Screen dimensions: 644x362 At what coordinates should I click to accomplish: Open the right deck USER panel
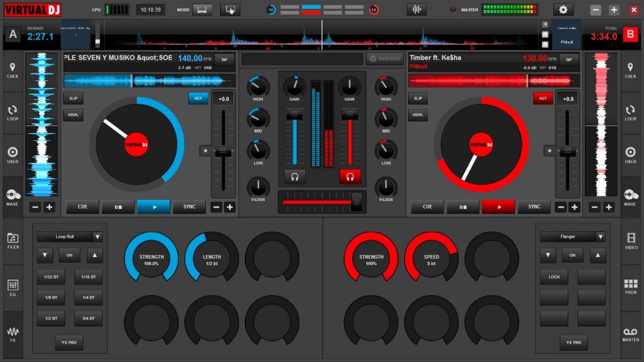point(630,156)
